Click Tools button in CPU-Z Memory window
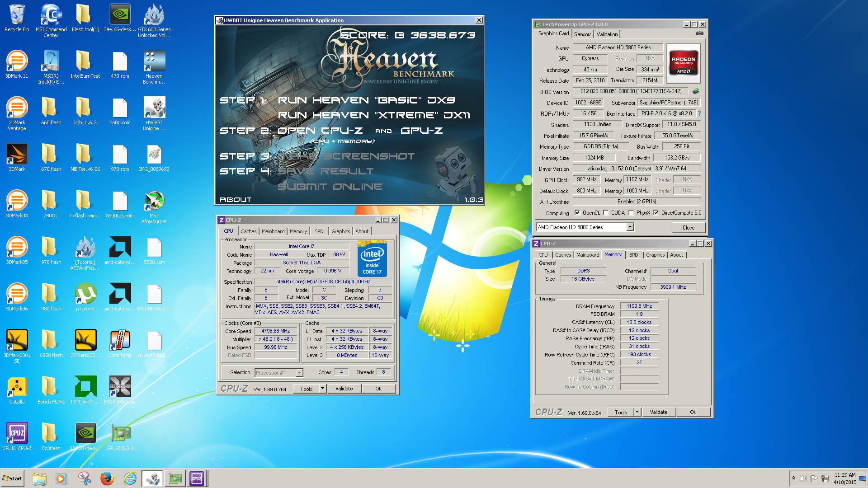This screenshot has height=488, width=868. (x=621, y=412)
